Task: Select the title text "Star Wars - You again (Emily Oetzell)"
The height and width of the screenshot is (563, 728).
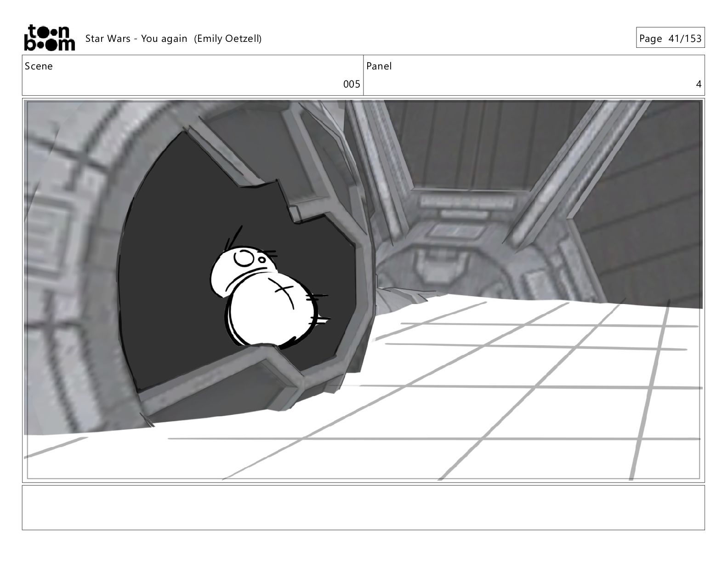Action: (173, 39)
